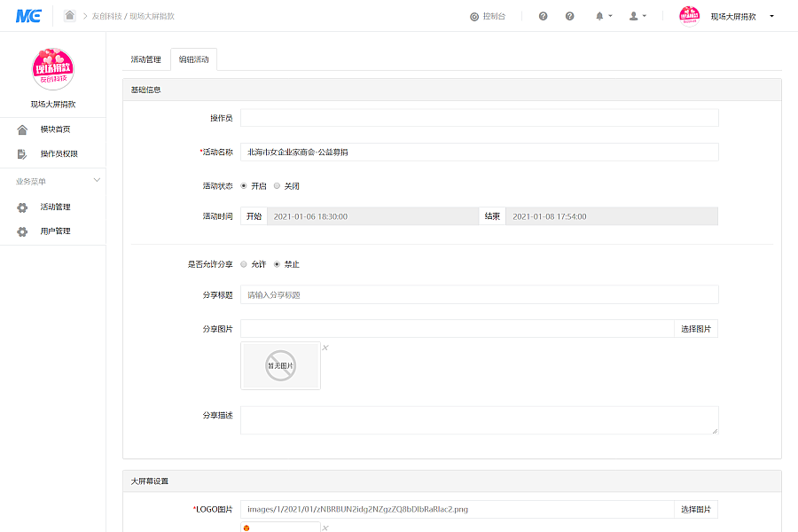The image size is (798, 532).
Task: Click the MC logo in header
Action: tap(28, 16)
